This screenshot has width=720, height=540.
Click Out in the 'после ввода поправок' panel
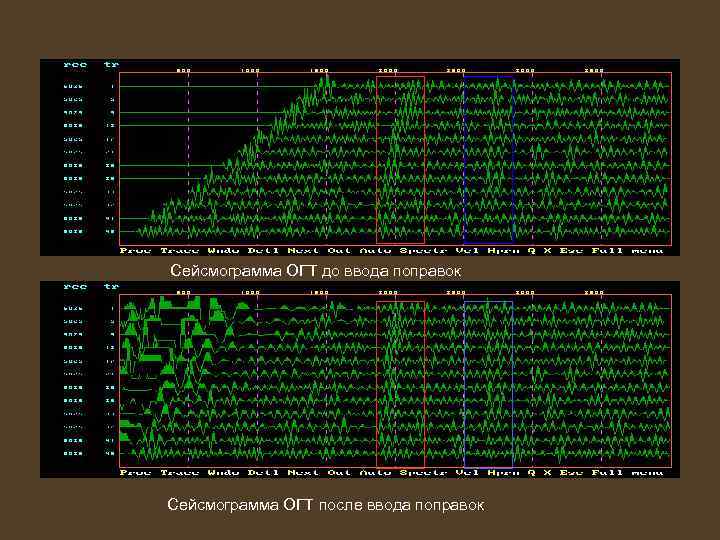point(339,472)
